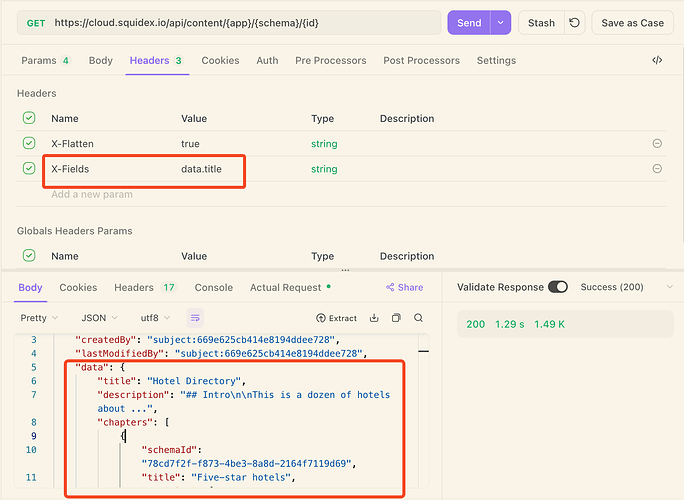
Task: Toggle the Validate Response switch
Action: (558, 287)
